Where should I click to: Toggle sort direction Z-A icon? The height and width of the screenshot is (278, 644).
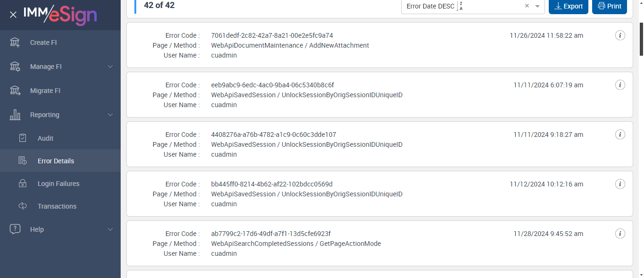461,6
